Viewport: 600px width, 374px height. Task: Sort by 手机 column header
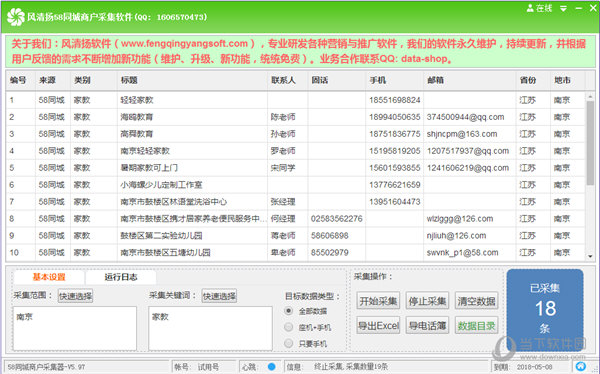coord(395,80)
